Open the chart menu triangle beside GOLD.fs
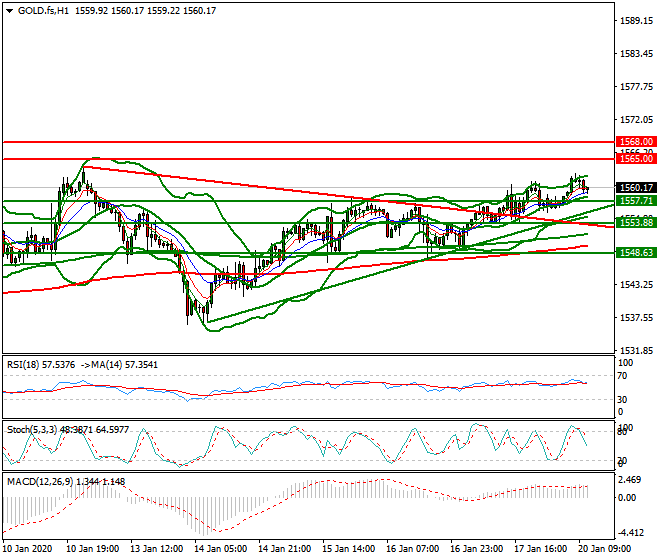660x560 pixels. click(x=10, y=11)
